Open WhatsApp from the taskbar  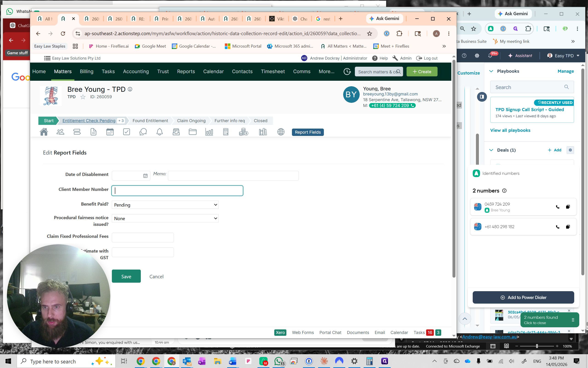coord(279,361)
